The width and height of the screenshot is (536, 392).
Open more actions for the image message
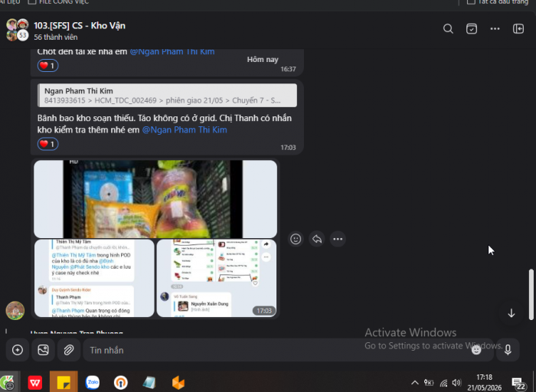(338, 239)
